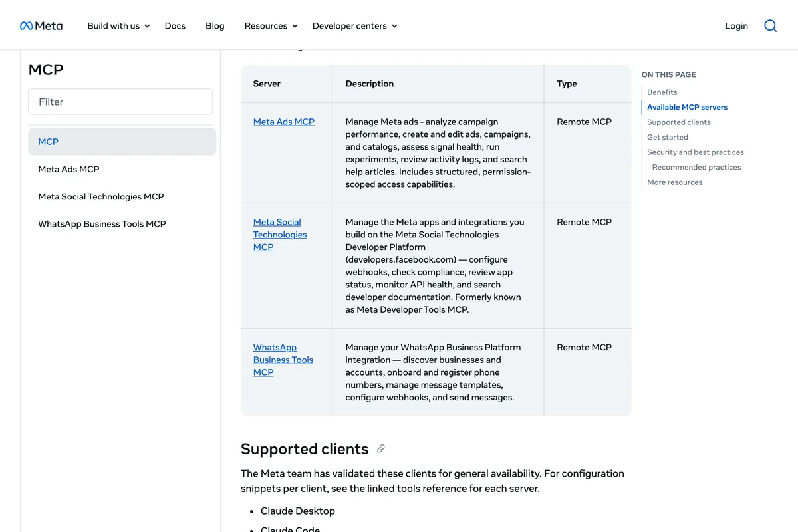Open the search magnifier icon
This screenshot has width=798, height=532.
coord(770,26)
